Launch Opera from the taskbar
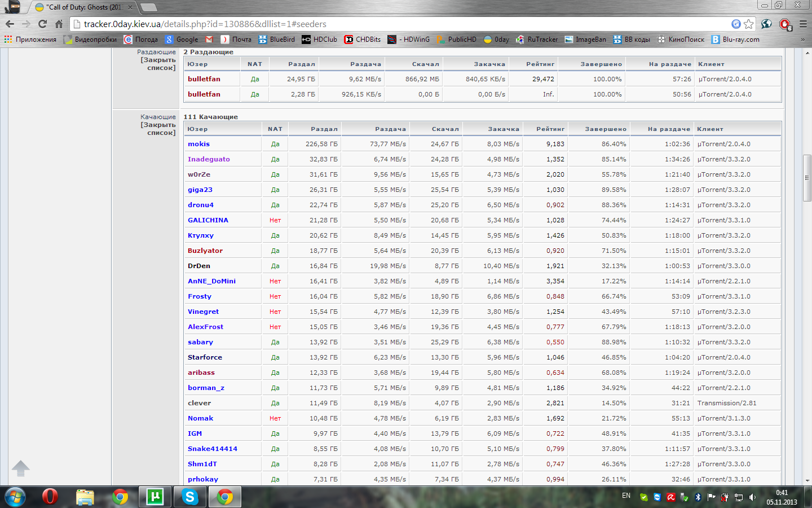The image size is (812, 508). point(50,497)
